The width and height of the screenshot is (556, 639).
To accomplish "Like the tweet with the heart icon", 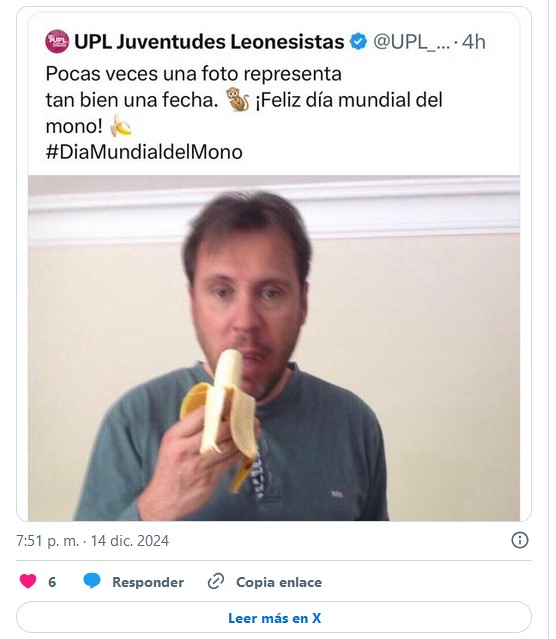I will click(x=28, y=581).
